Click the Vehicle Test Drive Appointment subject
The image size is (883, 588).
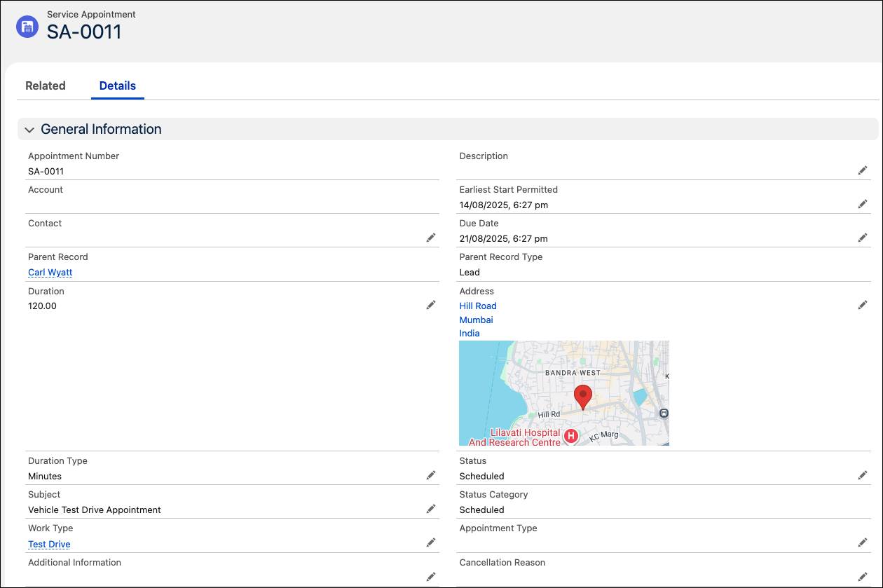pyautogui.click(x=95, y=510)
